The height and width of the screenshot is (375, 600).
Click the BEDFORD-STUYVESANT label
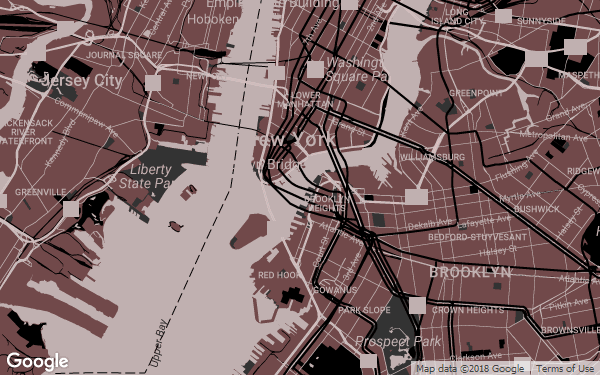(478, 237)
